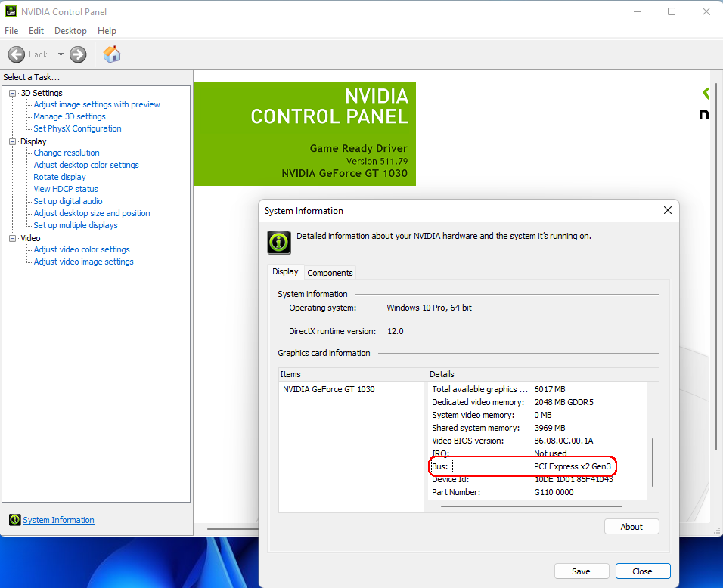Open Set up multiple displays

click(75, 225)
